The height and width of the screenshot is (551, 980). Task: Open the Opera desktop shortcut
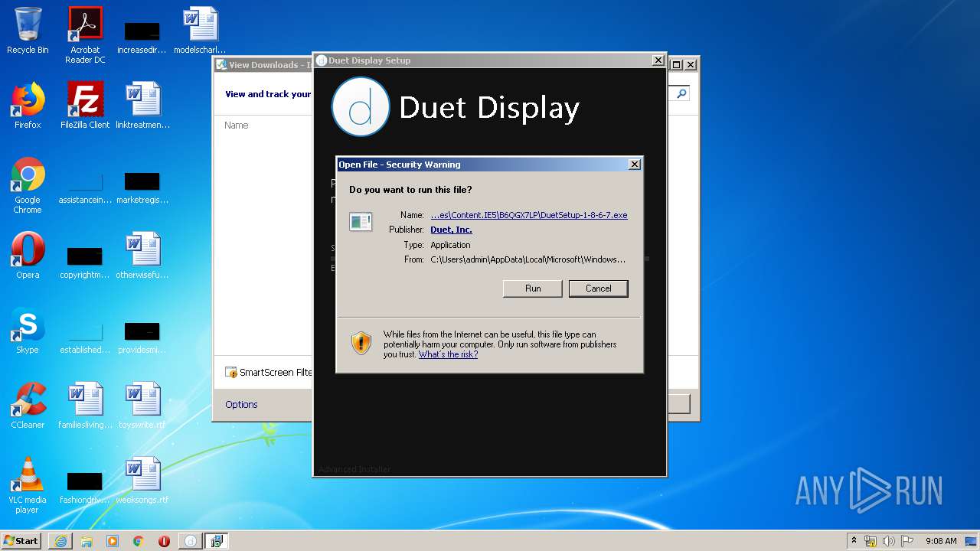click(x=28, y=256)
